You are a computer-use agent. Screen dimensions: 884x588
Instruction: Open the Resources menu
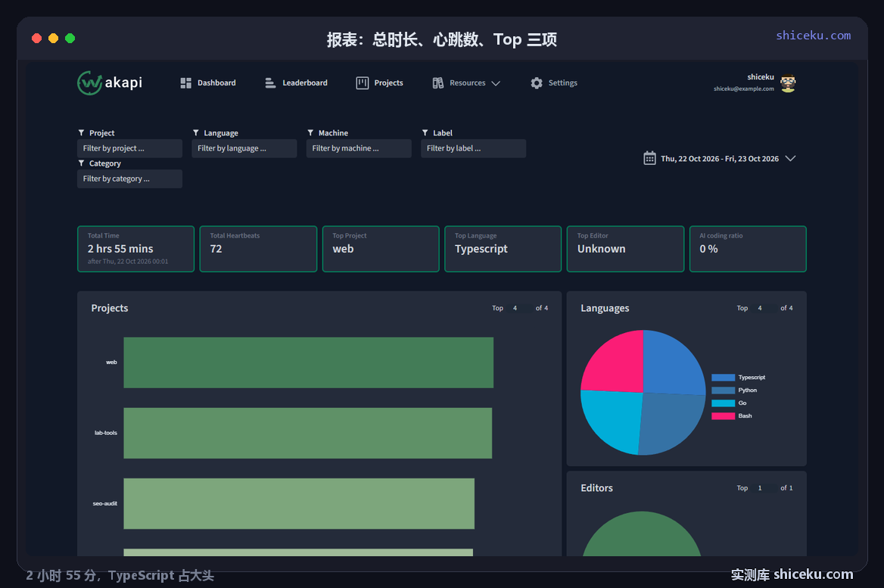click(466, 83)
